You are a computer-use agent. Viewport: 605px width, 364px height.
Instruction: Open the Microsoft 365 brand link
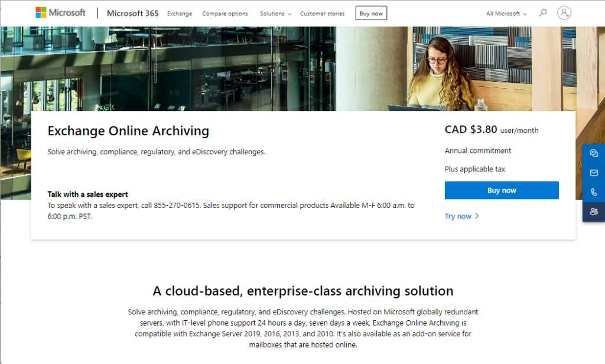pyautogui.click(x=132, y=13)
